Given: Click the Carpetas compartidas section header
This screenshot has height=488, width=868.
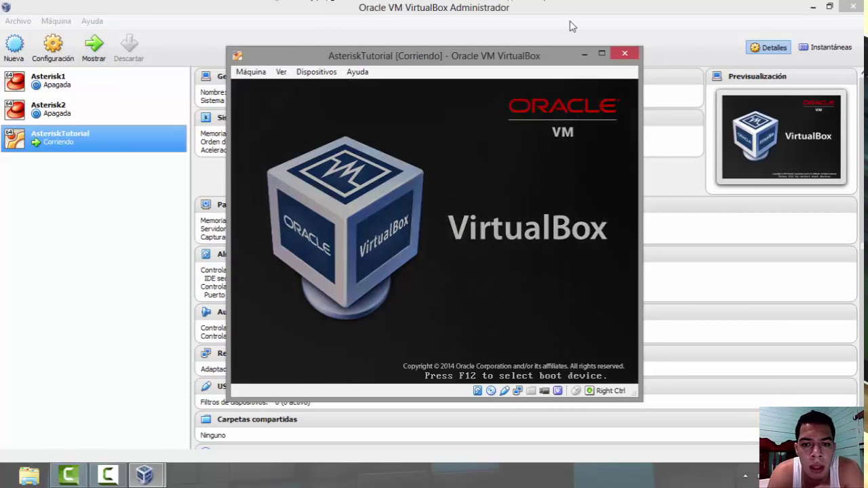Looking at the screenshot, I should point(257,420).
